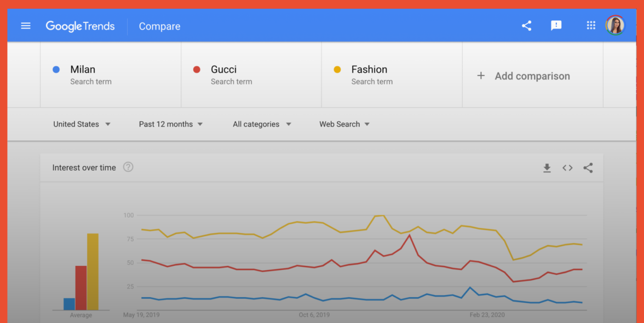
Task: Open help for Interest over time
Action: point(128,167)
